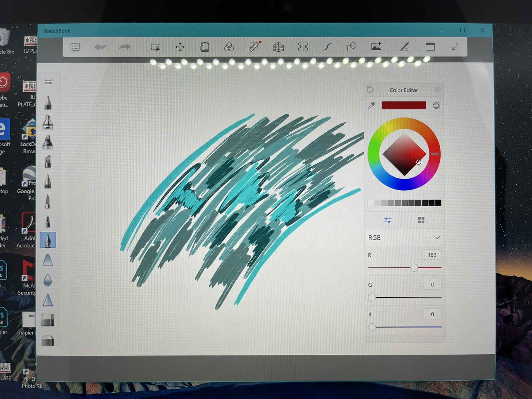Click the McAfee Security desktop shortcut
Screen dimensions: 532x399
tap(28, 278)
